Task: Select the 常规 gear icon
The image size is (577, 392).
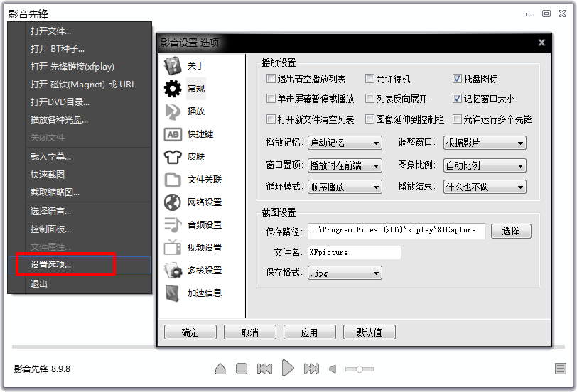Action: tap(173, 89)
